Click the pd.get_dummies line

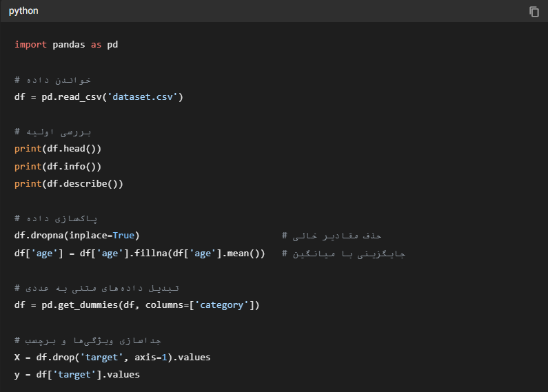pos(137,305)
